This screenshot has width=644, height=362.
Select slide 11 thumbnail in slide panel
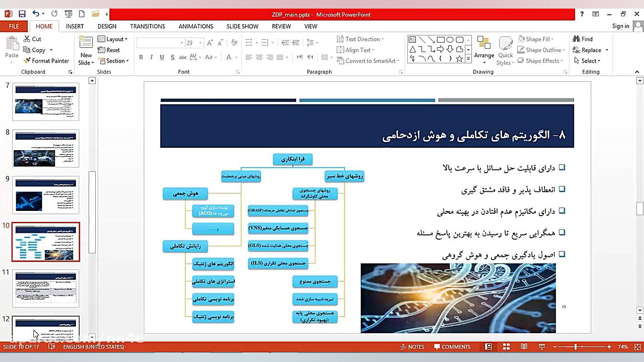pyautogui.click(x=45, y=288)
